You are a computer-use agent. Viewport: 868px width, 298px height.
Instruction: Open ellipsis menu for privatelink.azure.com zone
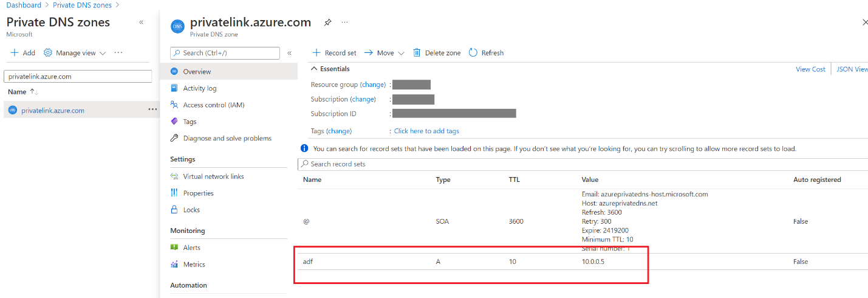[x=152, y=110]
